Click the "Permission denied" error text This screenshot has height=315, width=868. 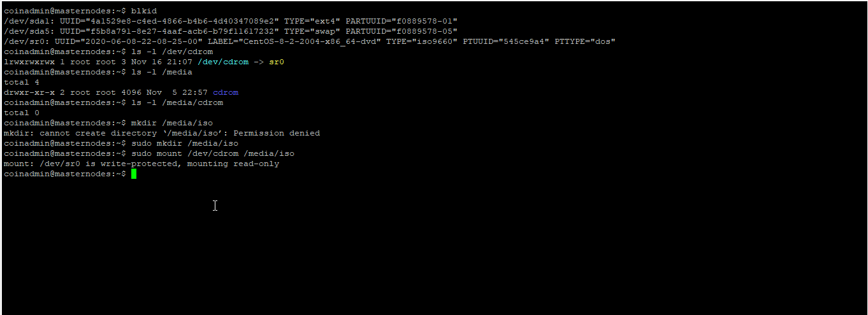pos(279,133)
